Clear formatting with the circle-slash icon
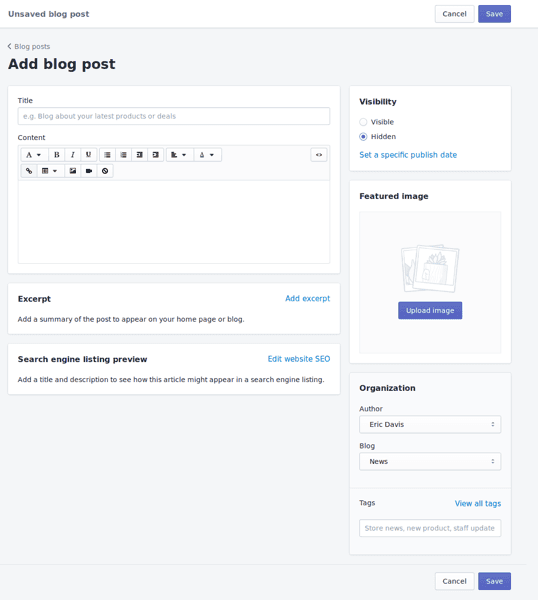 pos(105,171)
